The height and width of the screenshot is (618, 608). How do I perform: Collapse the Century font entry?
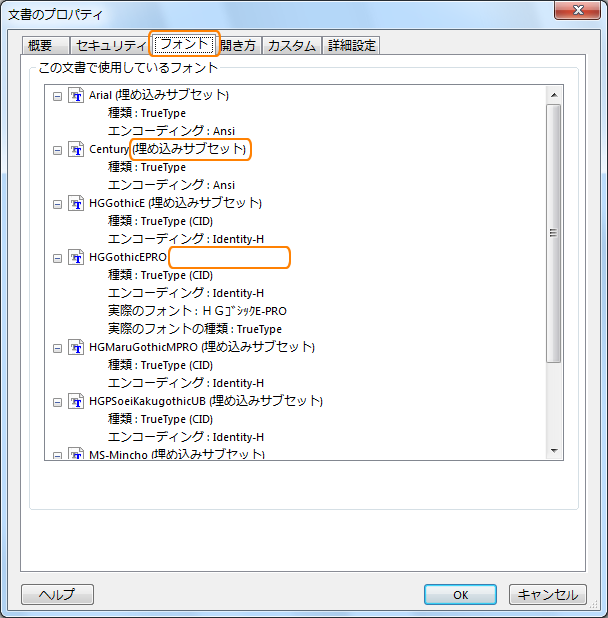click(x=58, y=151)
